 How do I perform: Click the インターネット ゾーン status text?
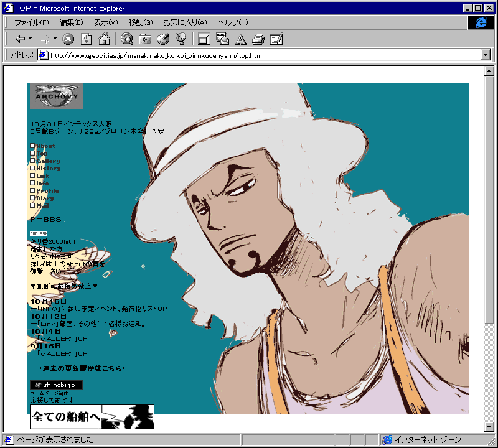pyautogui.click(x=428, y=440)
